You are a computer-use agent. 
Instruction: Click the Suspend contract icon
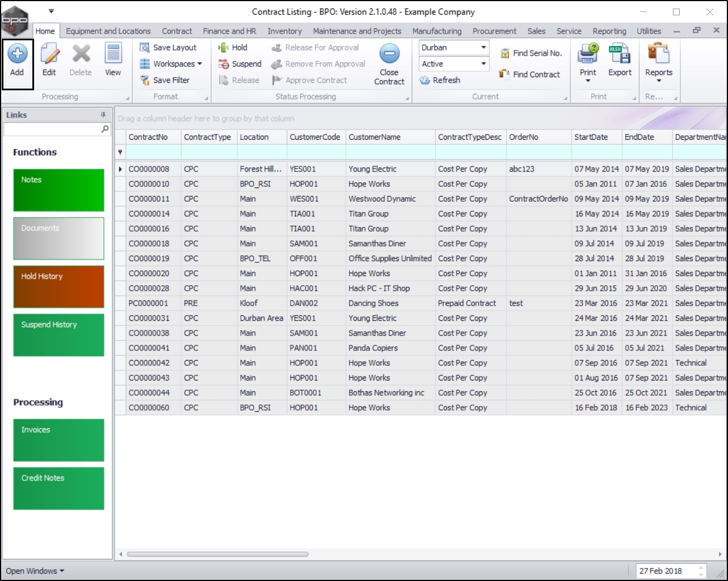tap(223, 64)
